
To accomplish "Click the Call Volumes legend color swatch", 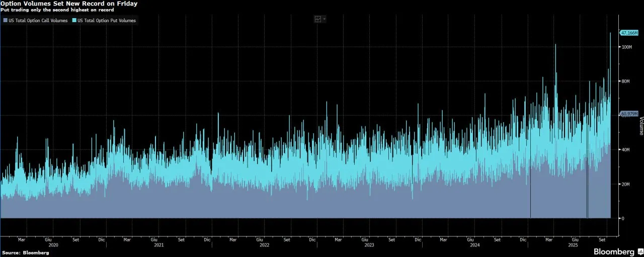I will (5, 21).
